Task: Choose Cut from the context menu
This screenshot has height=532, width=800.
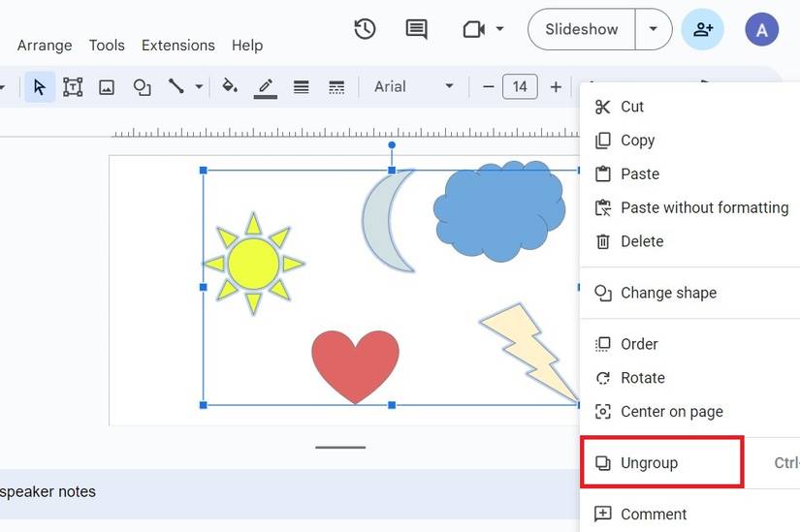Action: point(689,107)
